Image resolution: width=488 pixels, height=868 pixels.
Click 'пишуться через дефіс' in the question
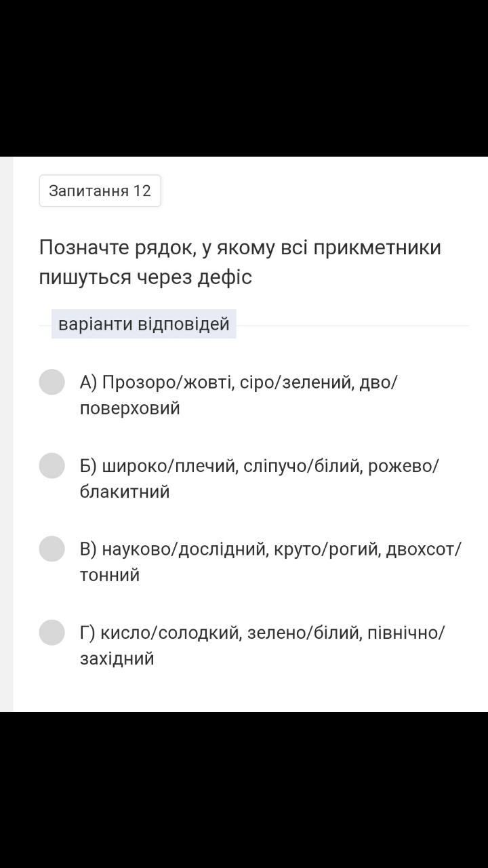click(145, 277)
